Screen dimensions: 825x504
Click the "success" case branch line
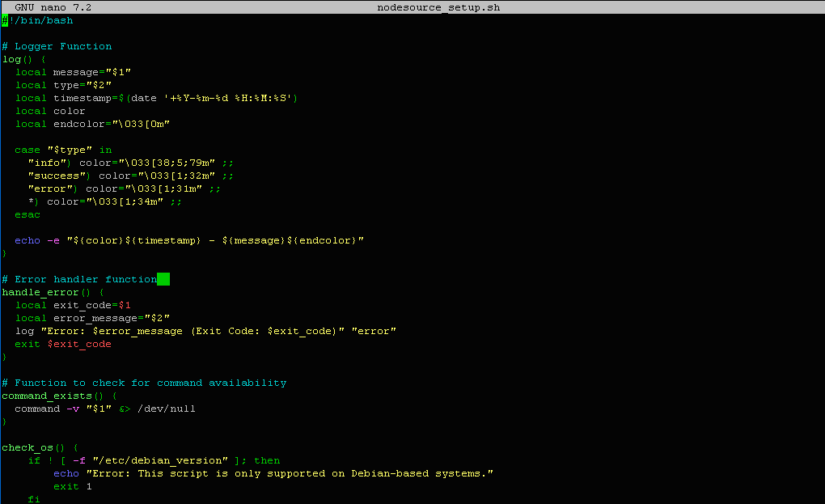[x=129, y=176]
